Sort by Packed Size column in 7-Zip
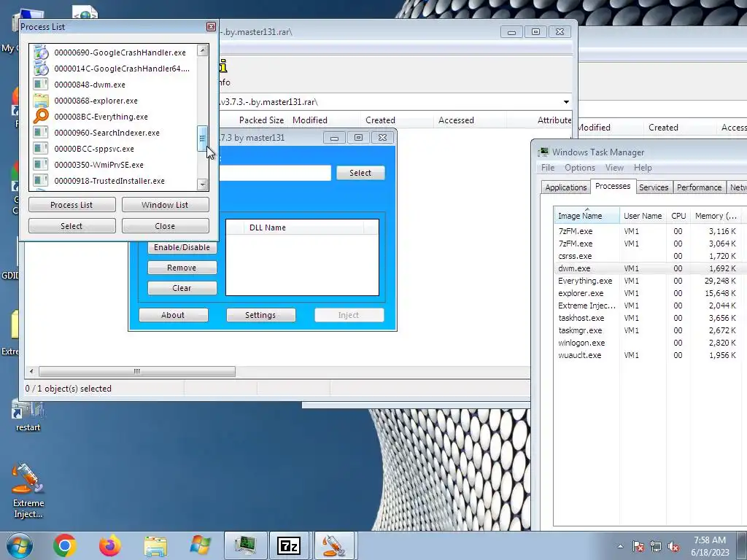Screen dimensions: 747x560 point(262,120)
